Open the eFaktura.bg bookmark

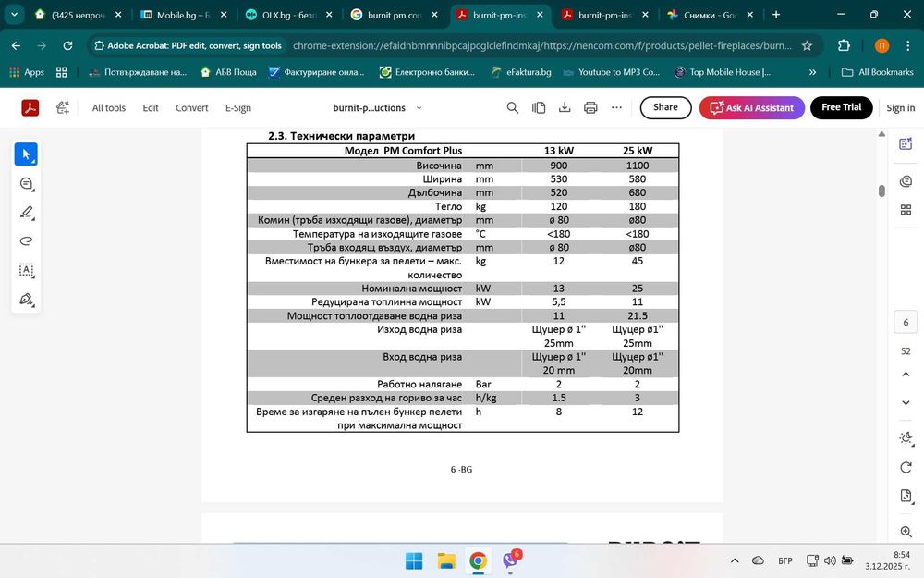point(521,72)
